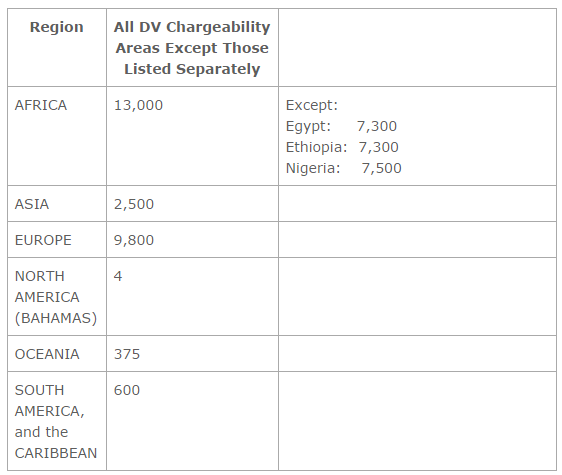
Task: Select the 375 value for Oceania
Action: click(127, 354)
